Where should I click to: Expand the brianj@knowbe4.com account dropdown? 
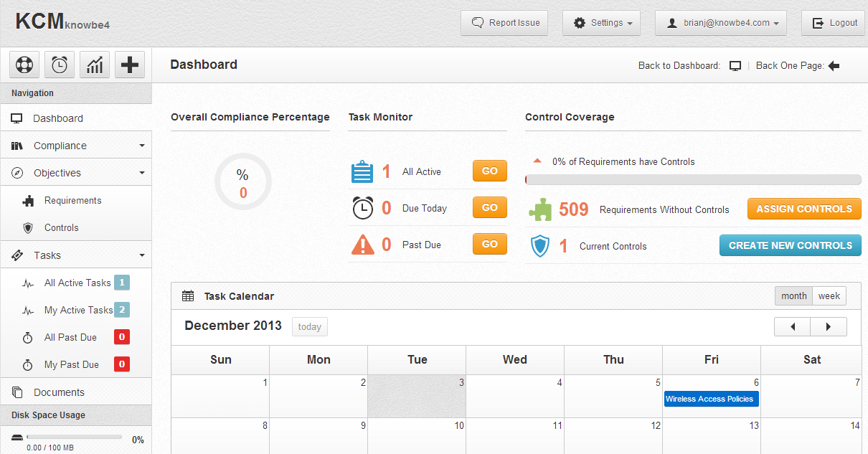pyautogui.click(x=720, y=22)
